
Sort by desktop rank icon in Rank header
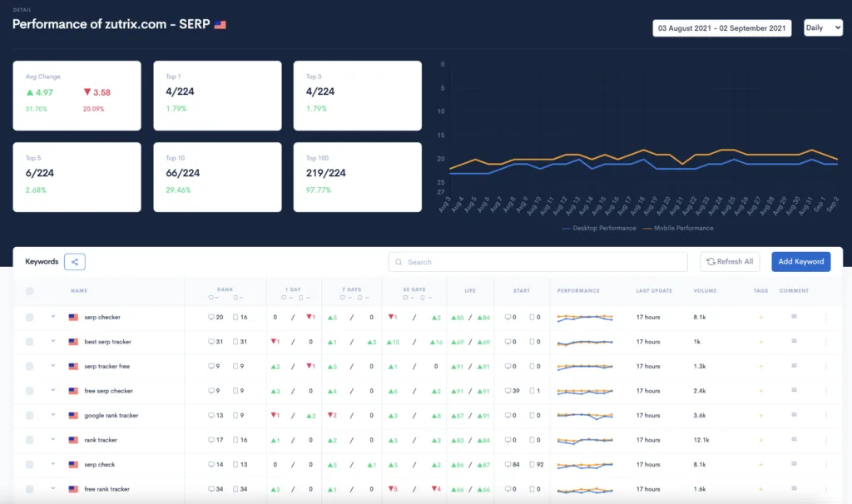tap(213, 298)
